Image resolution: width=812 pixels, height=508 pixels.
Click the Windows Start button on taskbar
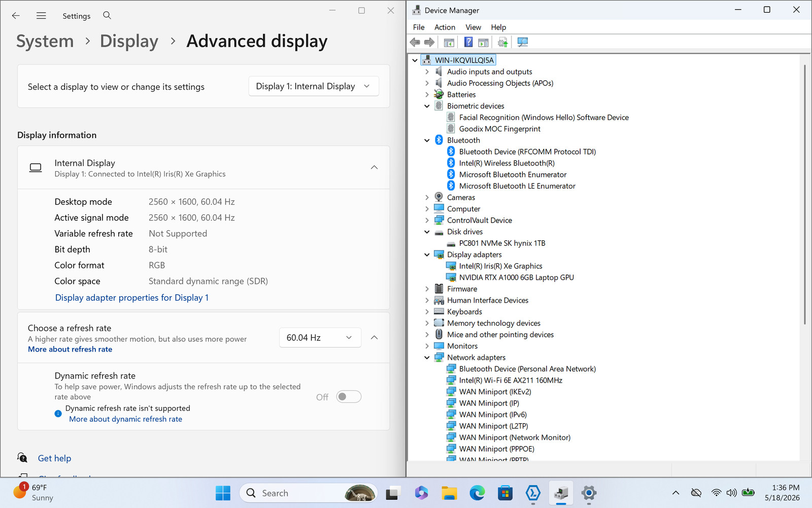click(x=223, y=493)
